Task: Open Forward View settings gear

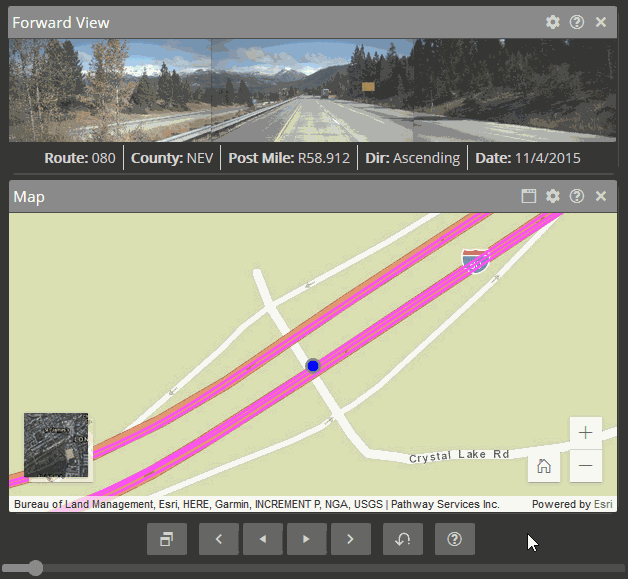Action: (x=553, y=22)
